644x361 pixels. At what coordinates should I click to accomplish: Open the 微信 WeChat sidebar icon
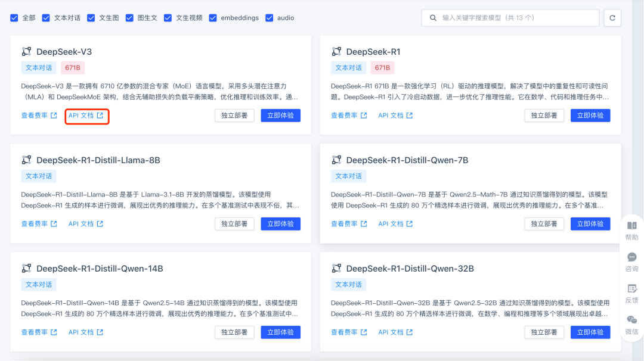(x=631, y=325)
